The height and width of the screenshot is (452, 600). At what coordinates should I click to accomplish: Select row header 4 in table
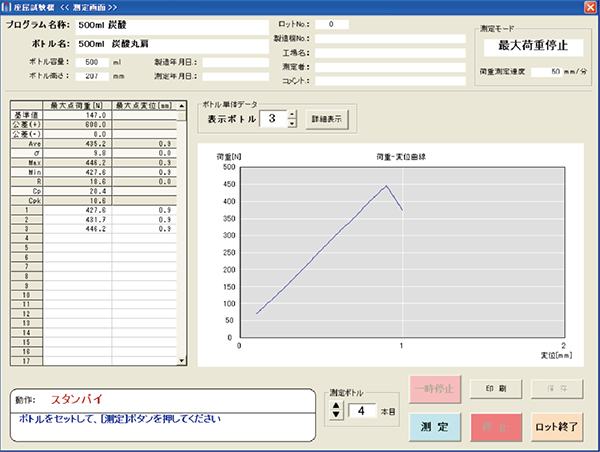coord(27,238)
